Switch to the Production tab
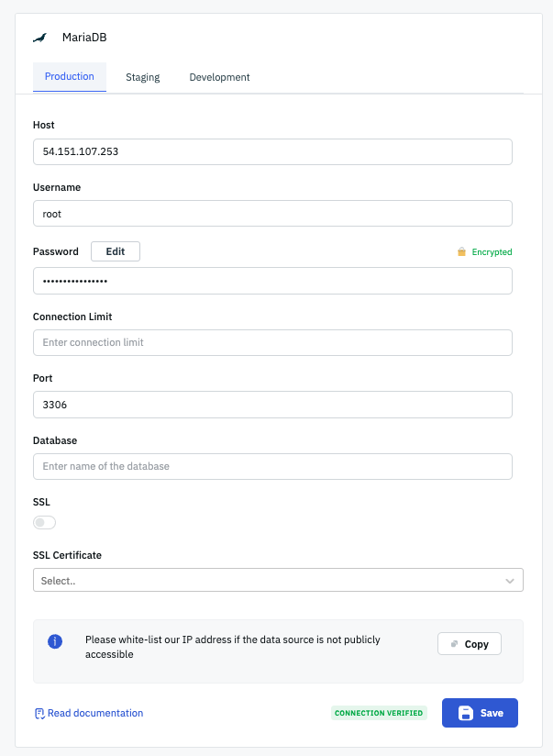The height and width of the screenshot is (756, 553). tap(70, 76)
